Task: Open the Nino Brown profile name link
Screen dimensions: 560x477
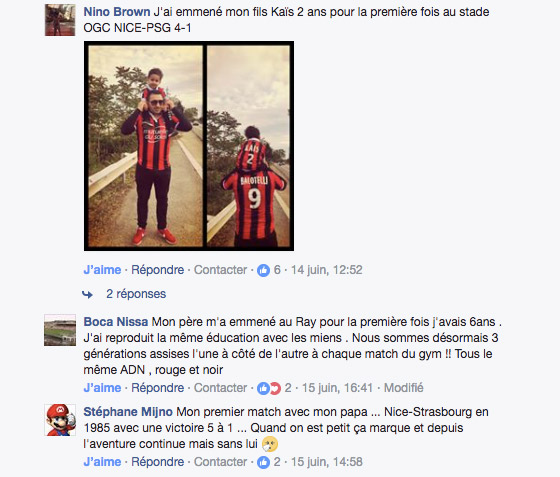Action: pyautogui.click(x=117, y=12)
